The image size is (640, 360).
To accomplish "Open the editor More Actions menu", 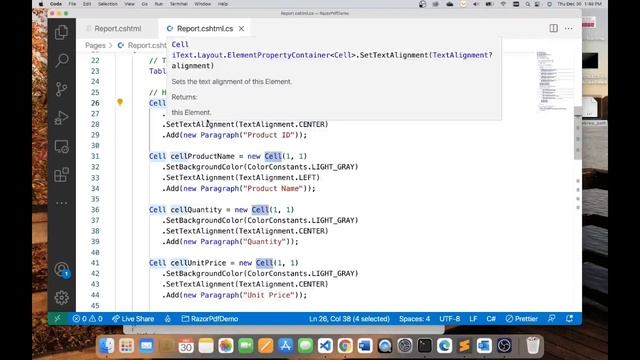I will click(569, 28).
